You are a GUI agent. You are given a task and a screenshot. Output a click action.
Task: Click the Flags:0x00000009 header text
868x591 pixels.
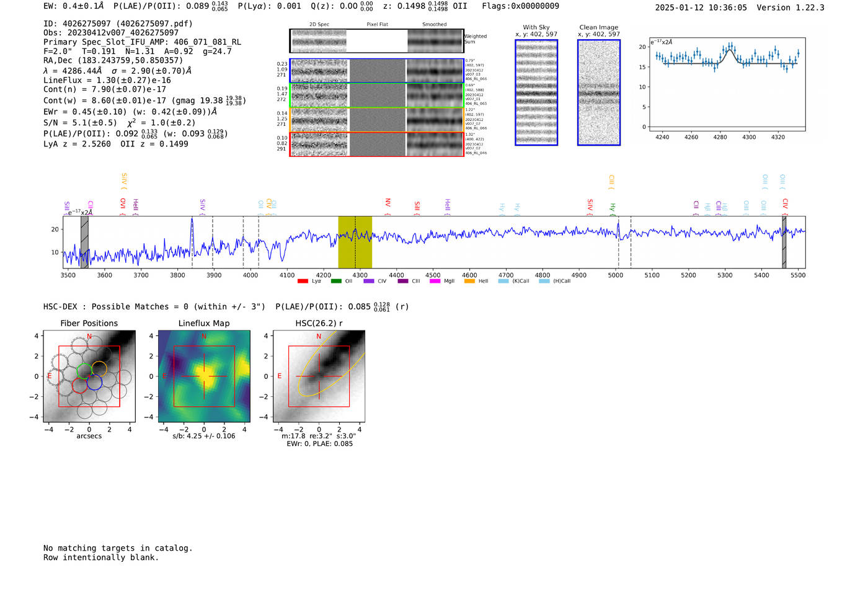coord(520,6)
